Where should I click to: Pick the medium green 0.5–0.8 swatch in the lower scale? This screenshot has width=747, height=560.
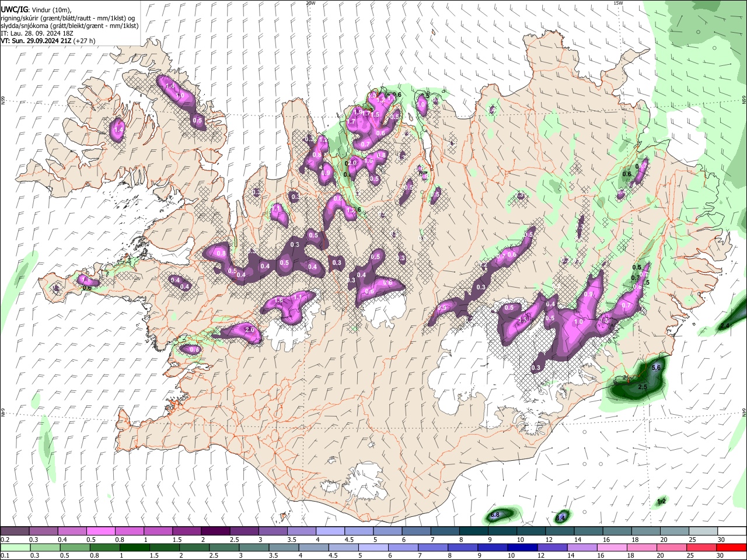point(75,547)
